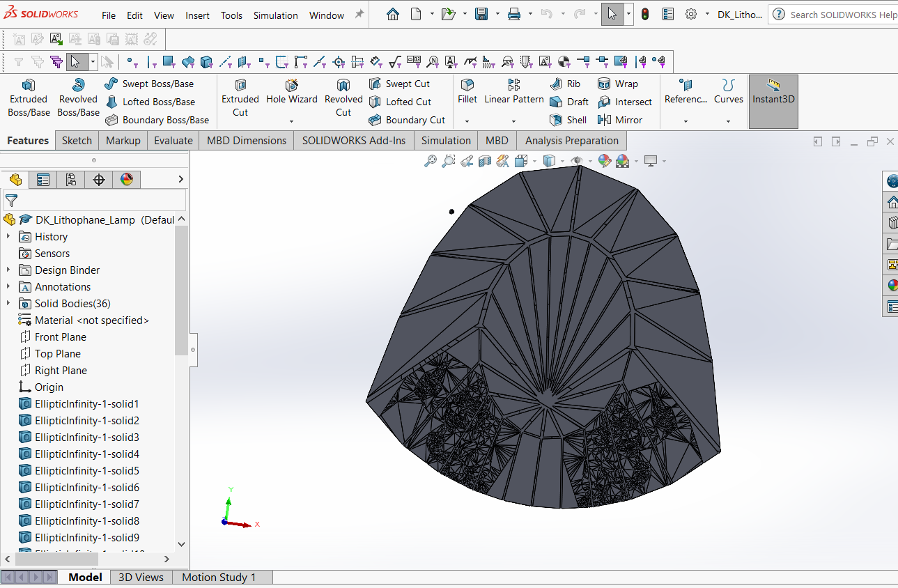The height and width of the screenshot is (588, 898).
Task: Click the Rebuild traffic light icon
Action: [x=645, y=14]
